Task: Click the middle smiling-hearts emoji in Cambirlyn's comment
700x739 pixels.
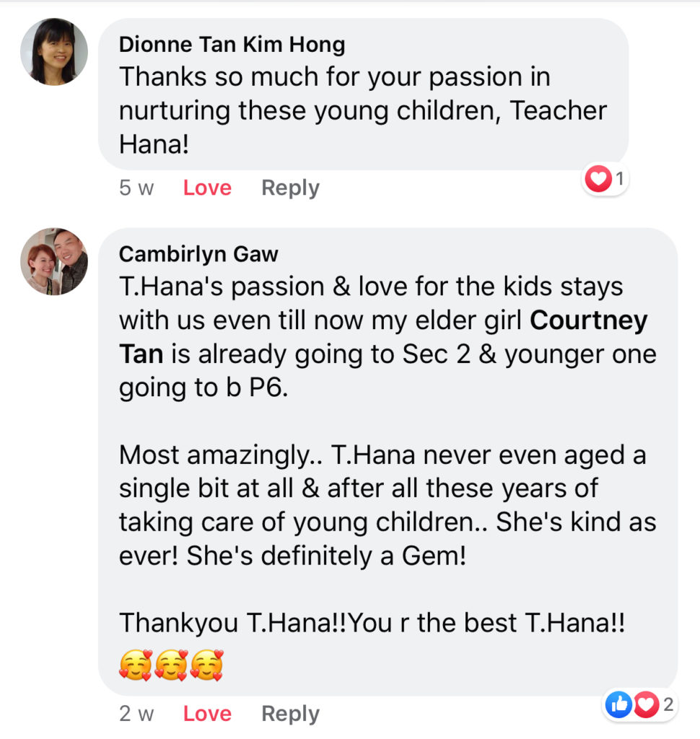Action: click(171, 664)
